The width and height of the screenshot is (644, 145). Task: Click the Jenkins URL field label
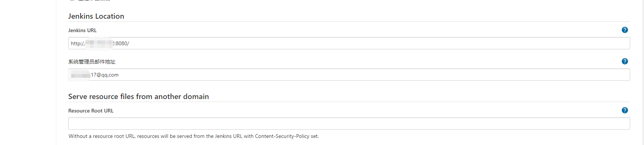pos(82,30)
